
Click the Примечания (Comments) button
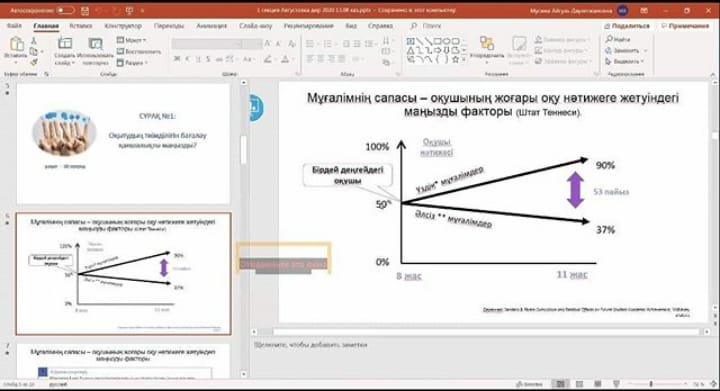685,26
